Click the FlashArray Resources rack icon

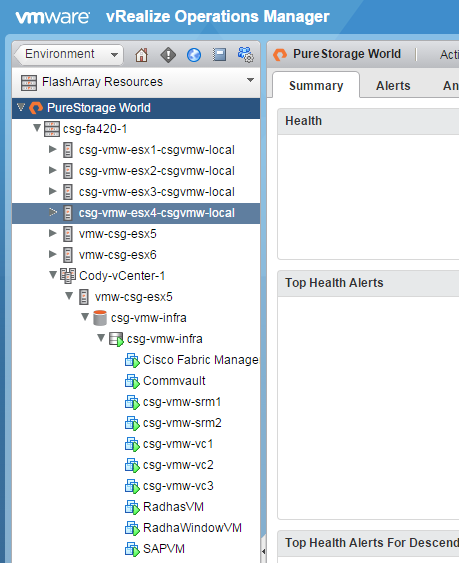[29, 83]
